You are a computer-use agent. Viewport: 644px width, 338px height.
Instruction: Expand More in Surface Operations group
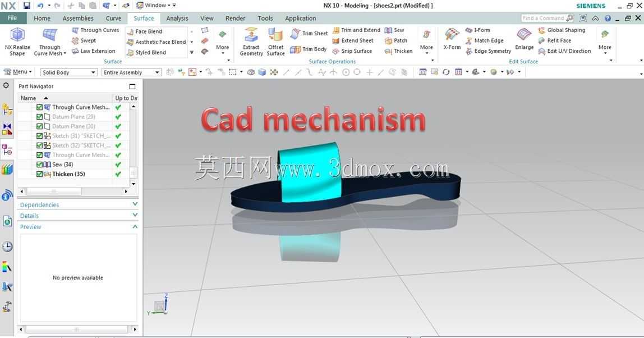coord(426,44)
